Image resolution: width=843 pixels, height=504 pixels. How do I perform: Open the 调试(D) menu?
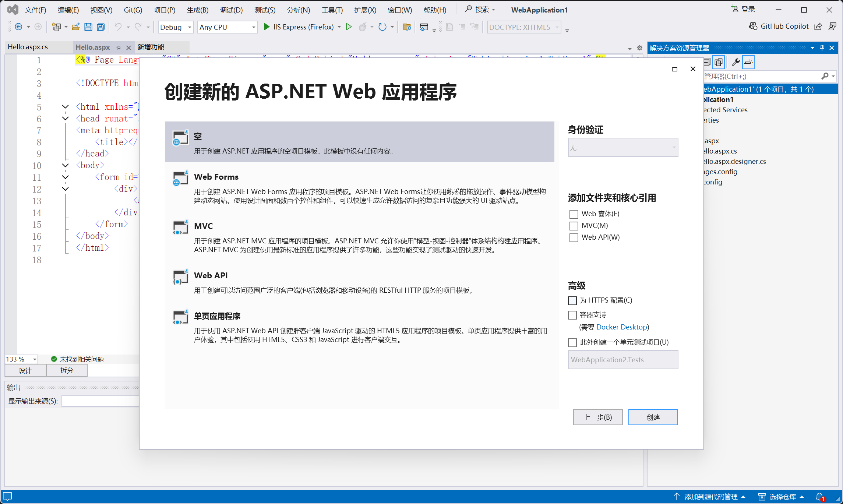[x=231, y=10]
